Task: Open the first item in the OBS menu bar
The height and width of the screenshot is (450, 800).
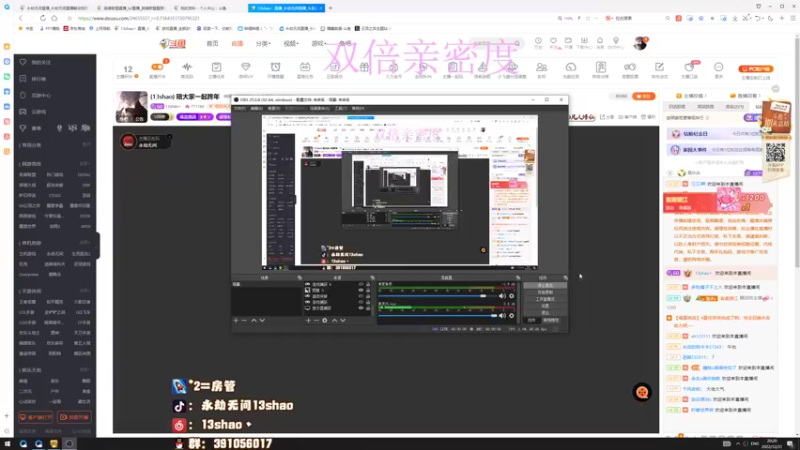Action: (x=239, y=108)
